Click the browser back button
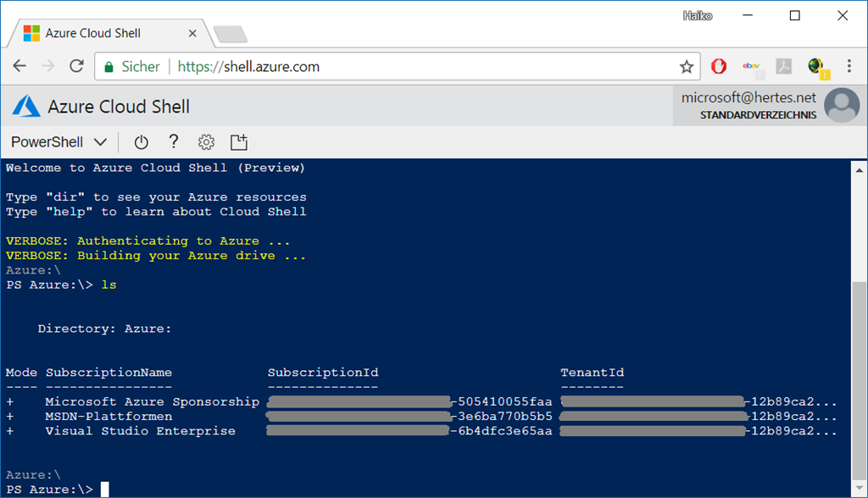Screen dimensions: 868x498 click(19, 66)
